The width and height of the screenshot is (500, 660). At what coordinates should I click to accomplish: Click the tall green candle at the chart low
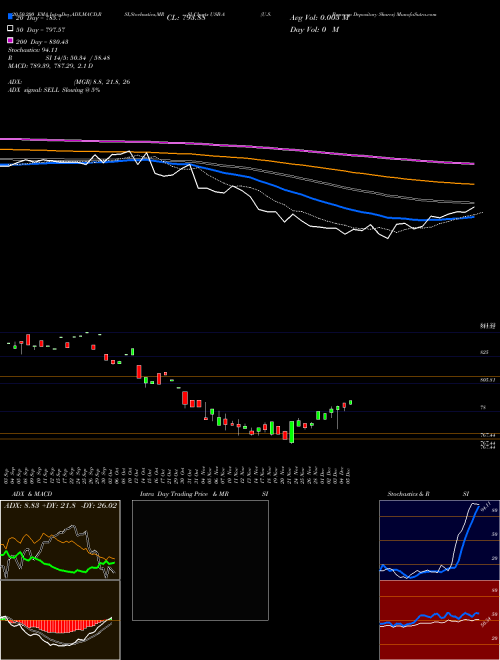(291, 432)
